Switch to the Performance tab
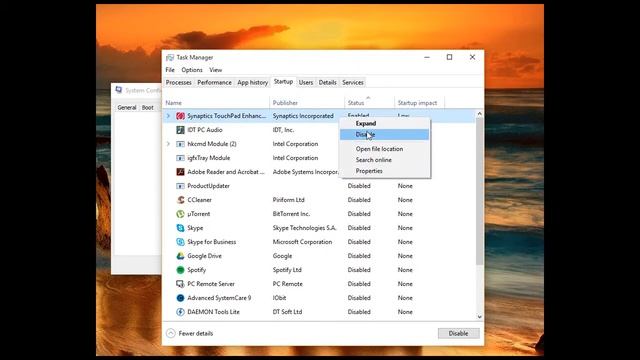640x360 pixels. (214, 82)
